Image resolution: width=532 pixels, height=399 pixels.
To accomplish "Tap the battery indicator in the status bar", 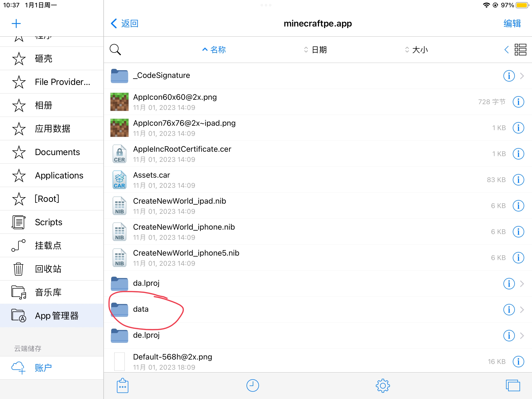I will (522, 5).
